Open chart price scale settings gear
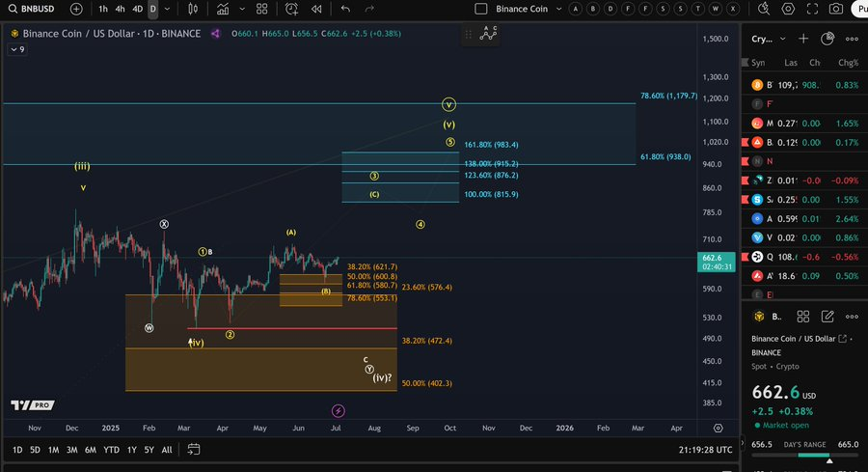This screenshot has height=472, width=868. (x=718, y=428)
